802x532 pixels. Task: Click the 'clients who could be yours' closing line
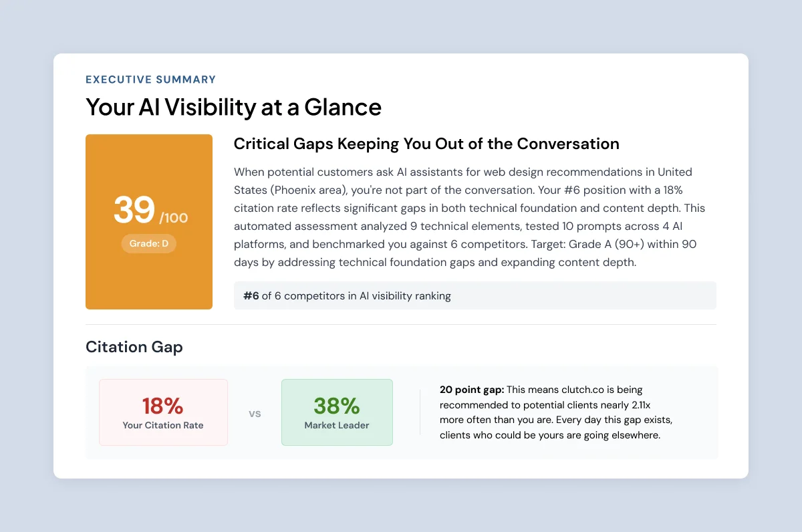550,435
